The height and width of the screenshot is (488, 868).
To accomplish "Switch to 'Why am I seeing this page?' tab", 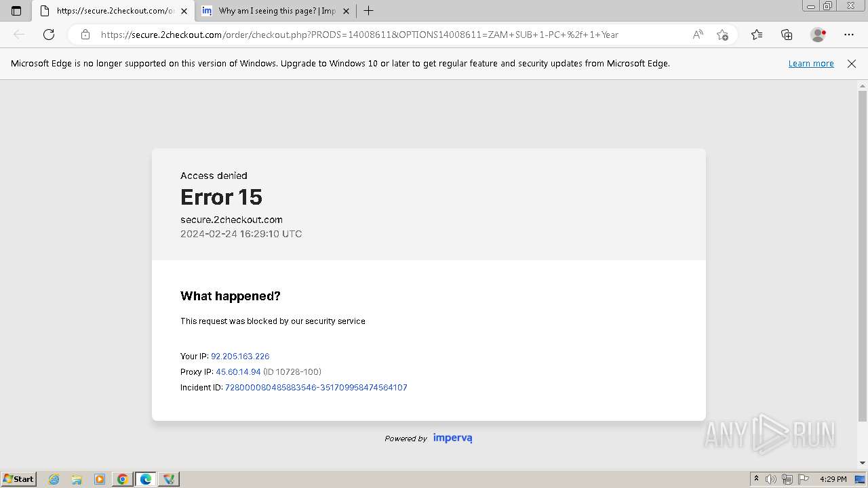I will click(277, 11).
